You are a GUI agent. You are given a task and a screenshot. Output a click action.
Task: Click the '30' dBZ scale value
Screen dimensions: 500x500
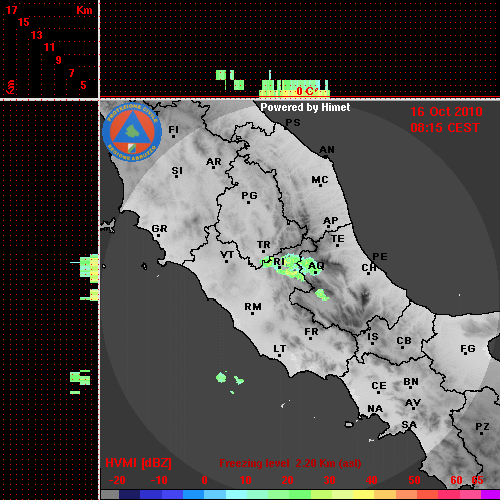pos(329,480)
